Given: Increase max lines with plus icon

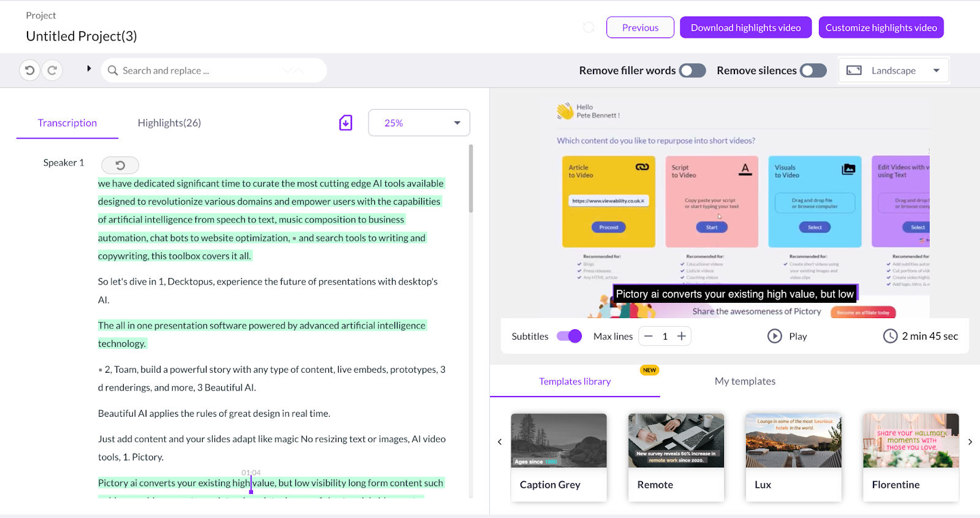Looking at the screenshot, I should click(681, 336).
